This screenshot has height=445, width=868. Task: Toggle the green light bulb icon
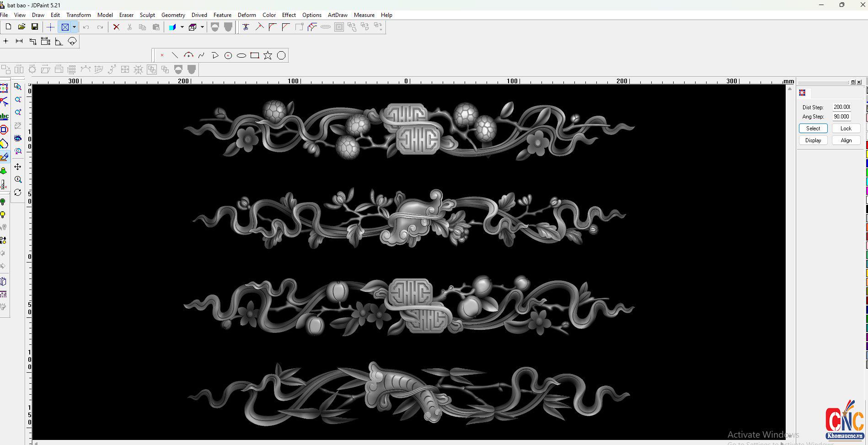3,202
